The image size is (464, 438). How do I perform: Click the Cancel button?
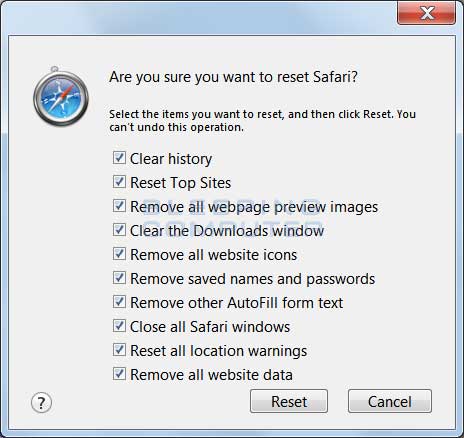pos(390,401)
